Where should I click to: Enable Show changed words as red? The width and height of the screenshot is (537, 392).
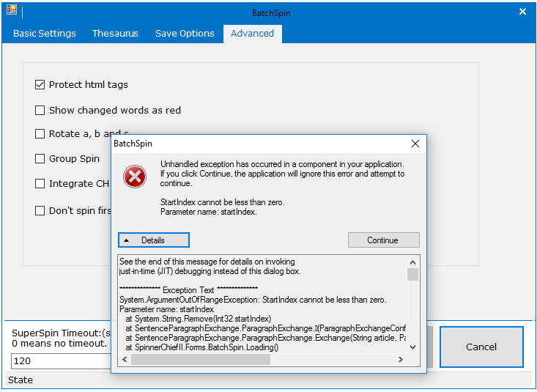coord(40,111)
